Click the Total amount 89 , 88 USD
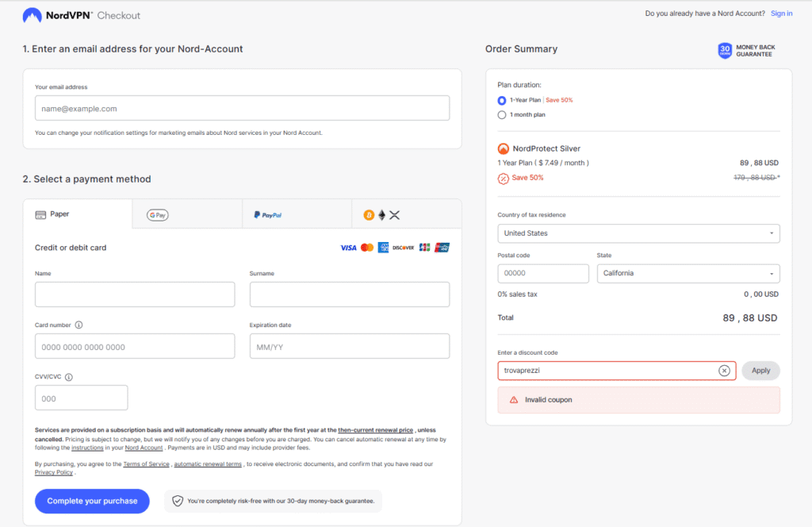 [x=750, y=318]
